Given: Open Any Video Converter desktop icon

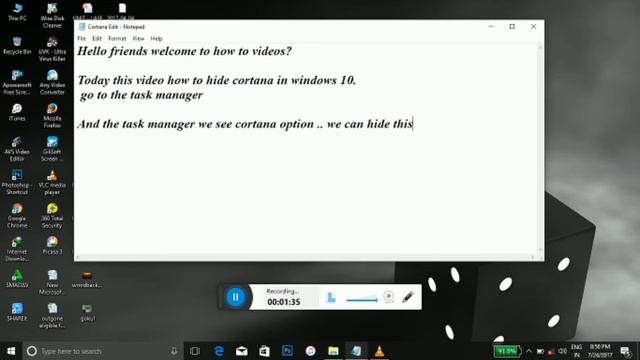Looking at the screenshot, I should [52, 82].
